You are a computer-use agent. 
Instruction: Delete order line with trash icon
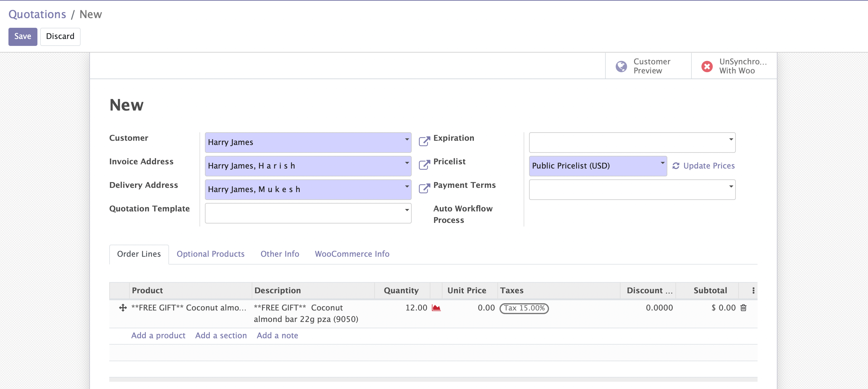pyautogui.click(x=743, y=308)
